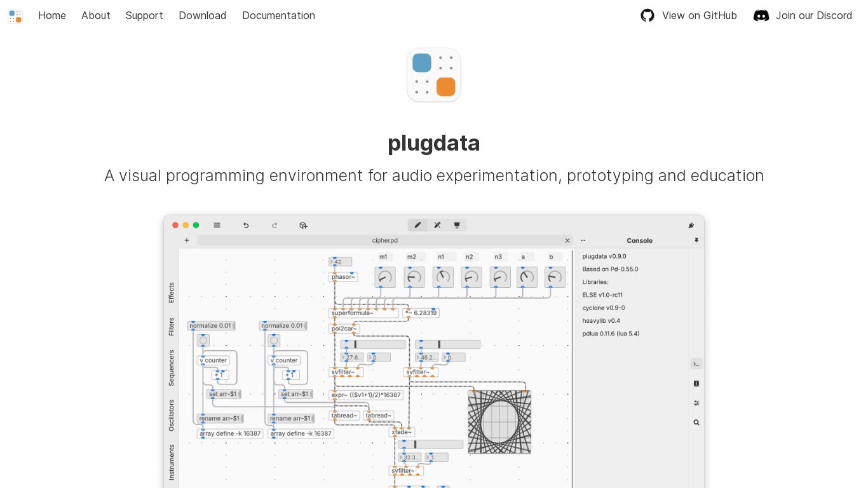Screen dimensions: 868x488
Task: Click the add object cube icon
Action: pyautogui.click(x=303, y=225)
